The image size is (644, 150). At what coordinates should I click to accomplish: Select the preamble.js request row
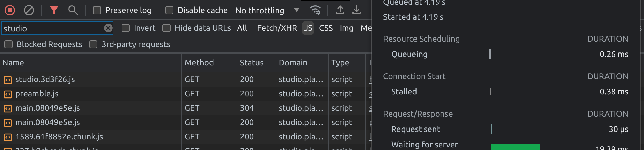coord(37,94)
